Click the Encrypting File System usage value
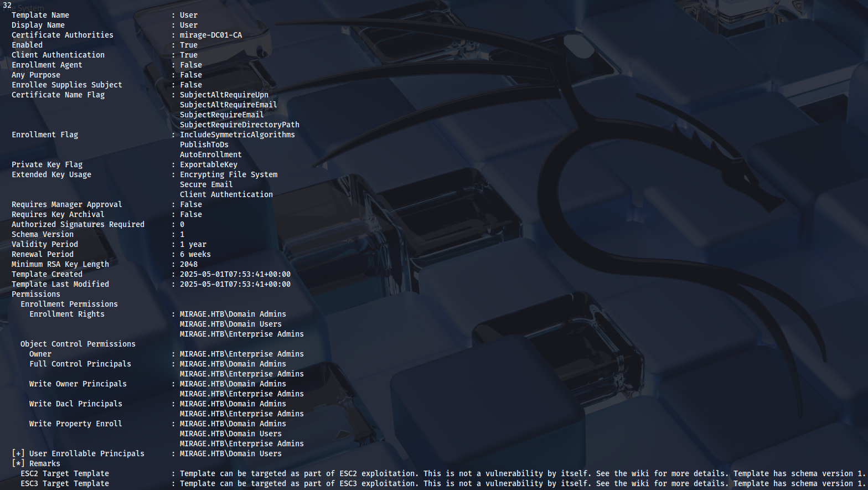 point(228,174)
